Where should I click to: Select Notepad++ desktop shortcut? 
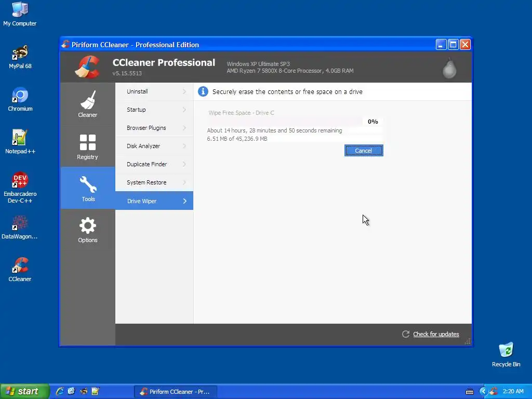[20, 142]
